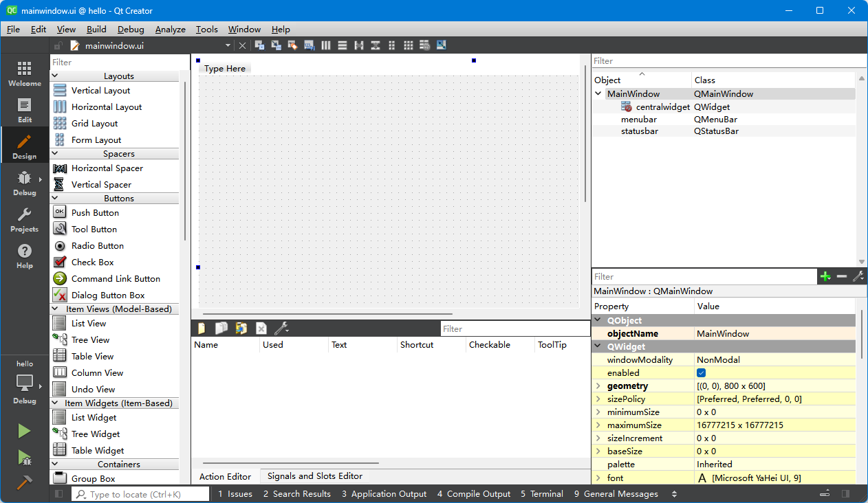This screenshot has height=503, width=868.
Task: Toggle the left sidebar visibility button
Action: tap(59, 494)
